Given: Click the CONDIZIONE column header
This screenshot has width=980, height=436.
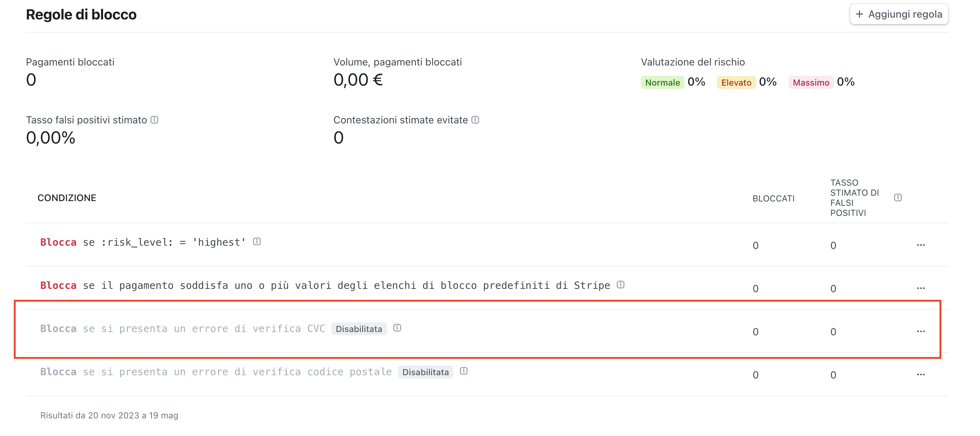Looking at the screenshot, I should (67, 198).
